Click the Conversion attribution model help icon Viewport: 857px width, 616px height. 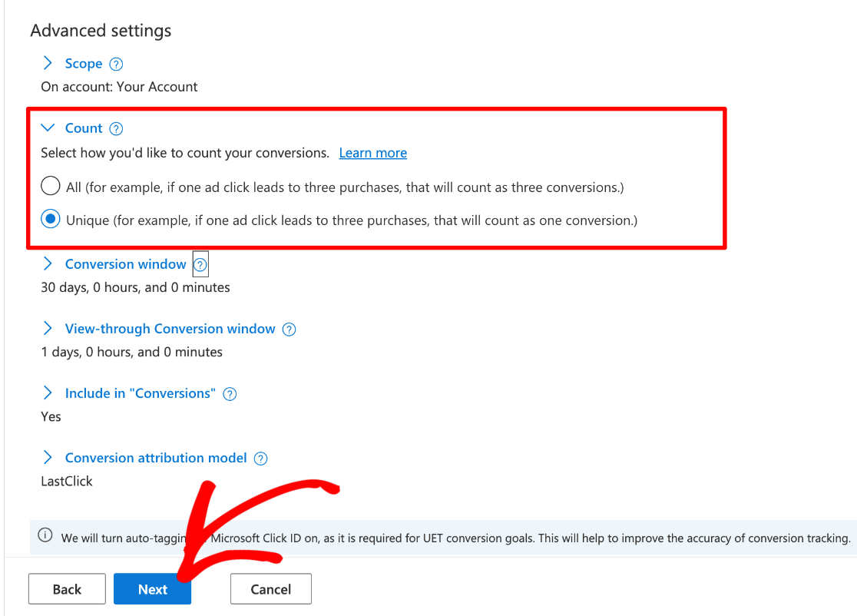click(260, 458)
